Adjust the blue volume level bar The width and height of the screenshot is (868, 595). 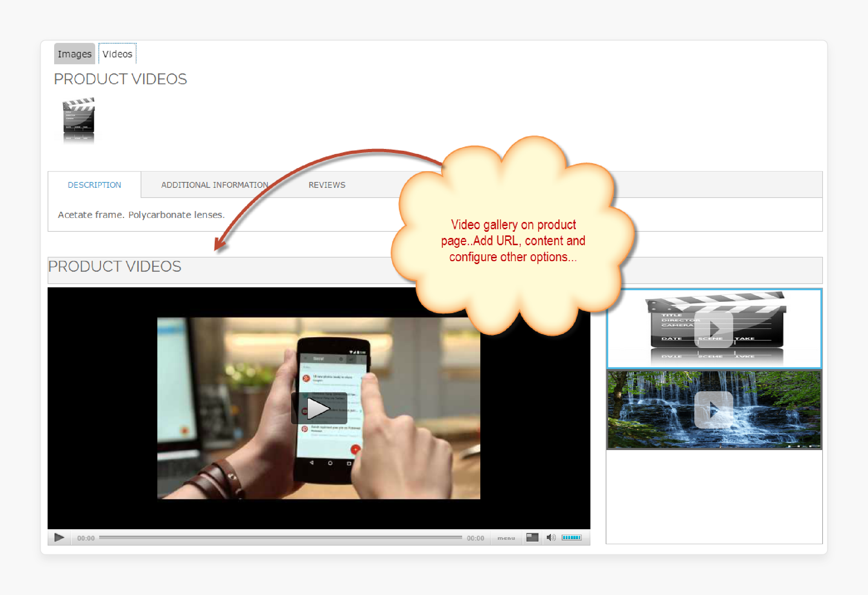[x=572, y=538]
